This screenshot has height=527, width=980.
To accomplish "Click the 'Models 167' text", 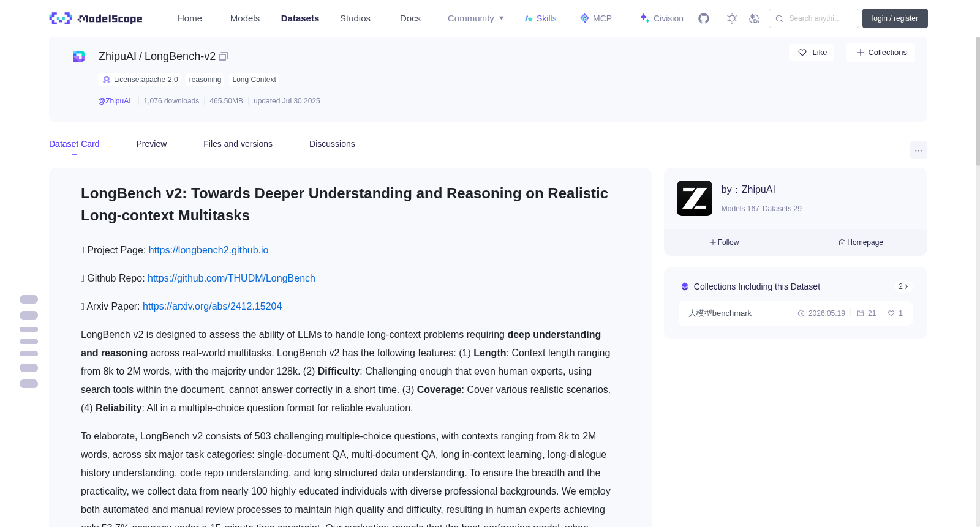I will [x=740, y=209].
